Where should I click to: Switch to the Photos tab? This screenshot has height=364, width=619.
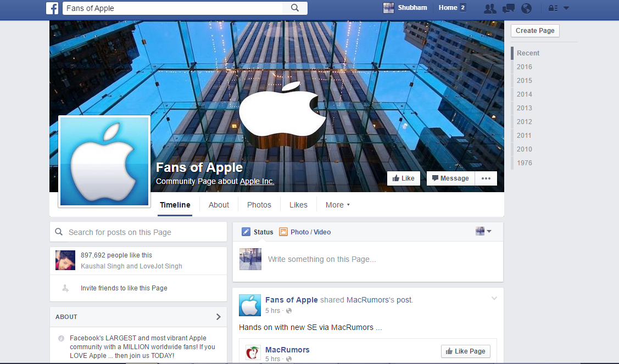(x=259, y=205)
